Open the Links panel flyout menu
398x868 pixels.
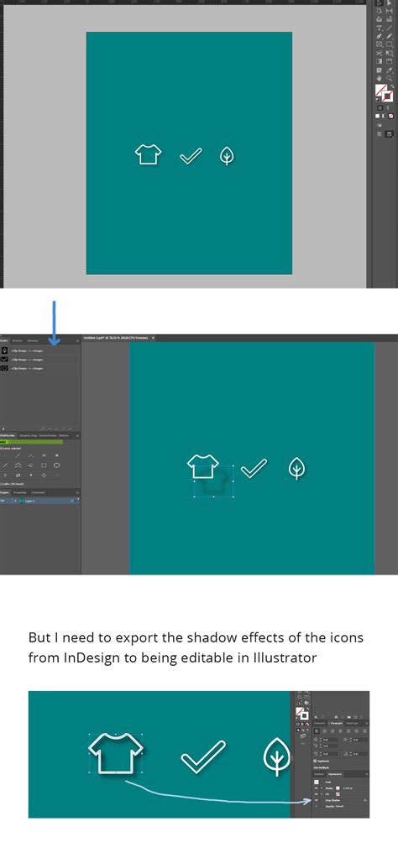tap(77, 341)
